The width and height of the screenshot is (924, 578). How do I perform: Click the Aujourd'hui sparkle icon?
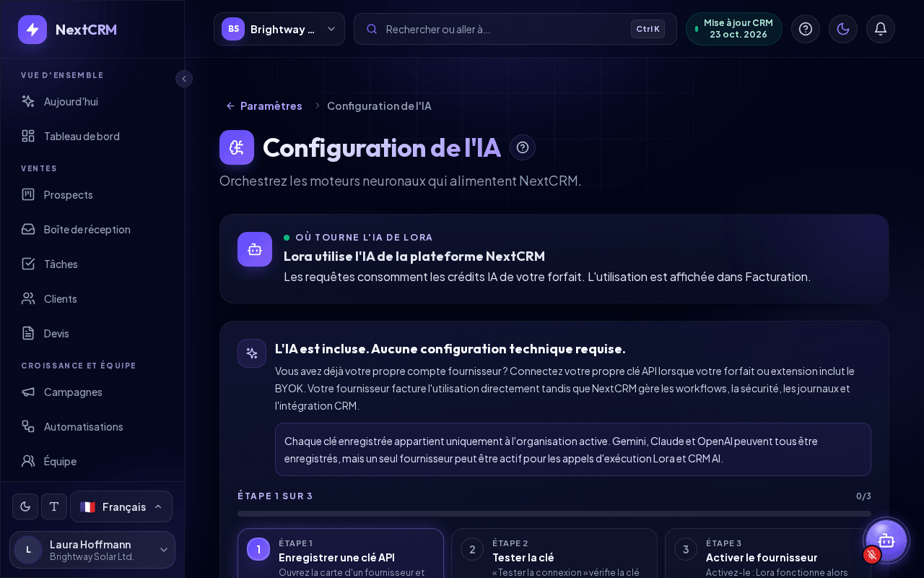(x=28, y=101)
